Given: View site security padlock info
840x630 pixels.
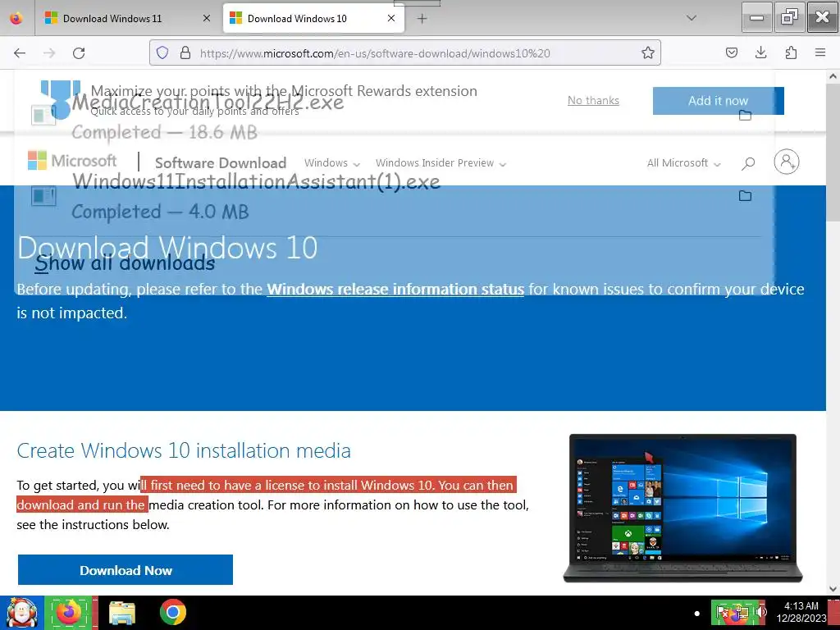Looking at the screenshot, I should click(x=185, y=52).
